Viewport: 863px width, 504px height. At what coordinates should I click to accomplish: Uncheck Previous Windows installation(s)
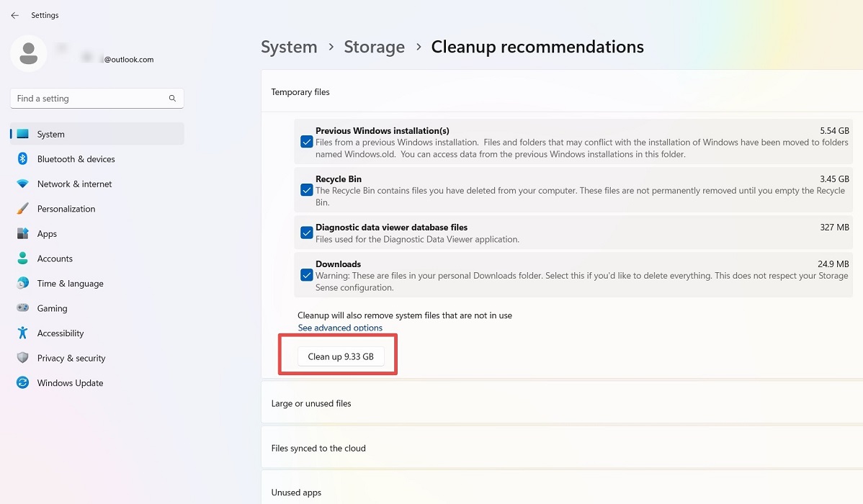pyautogui.click(x=306, y=142)
